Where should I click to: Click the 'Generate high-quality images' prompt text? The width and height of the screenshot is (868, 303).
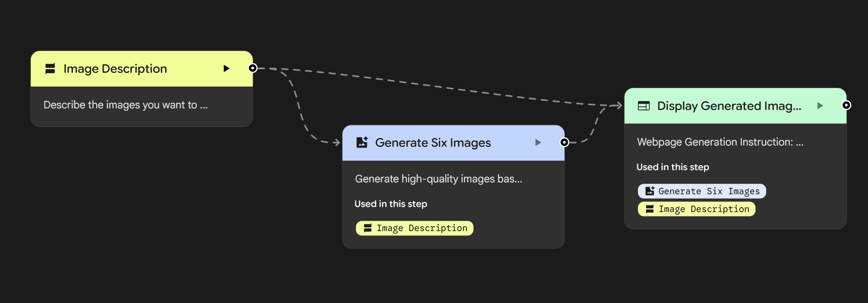click(438, 179)
